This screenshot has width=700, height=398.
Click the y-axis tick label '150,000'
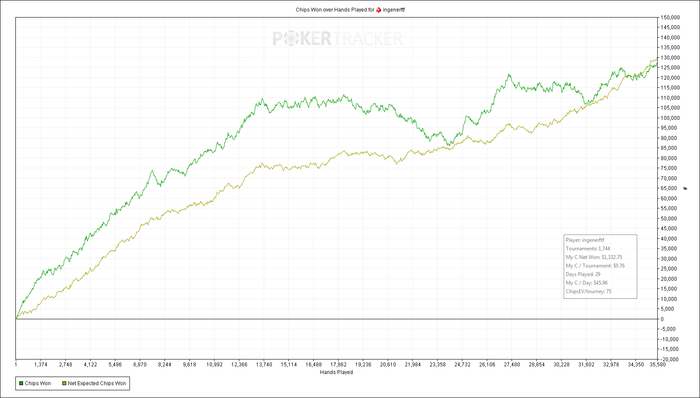click(671, 17)
